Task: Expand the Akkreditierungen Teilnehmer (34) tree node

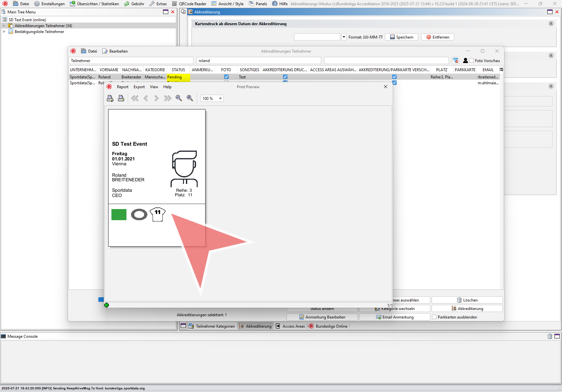Action: point(4,25)
